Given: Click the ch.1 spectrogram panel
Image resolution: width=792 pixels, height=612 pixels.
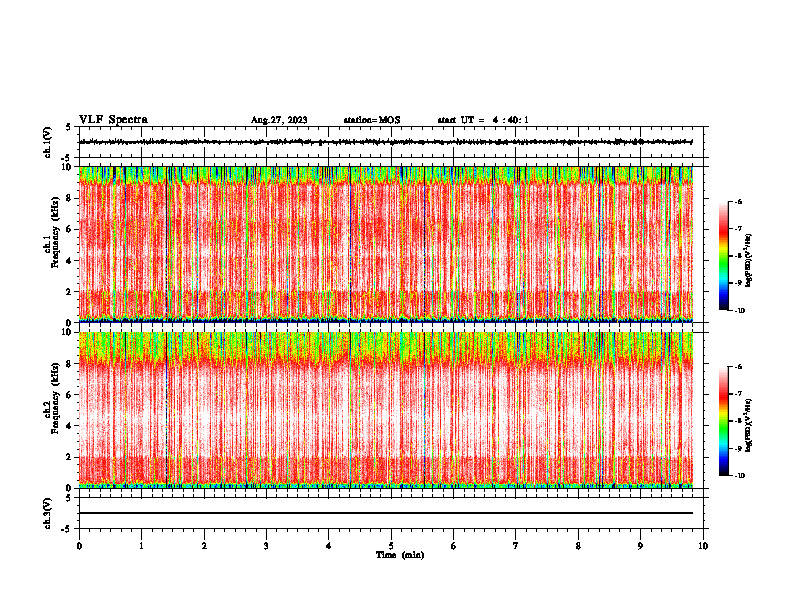Looking at the screenshot, I should click(x=385, y=244).
